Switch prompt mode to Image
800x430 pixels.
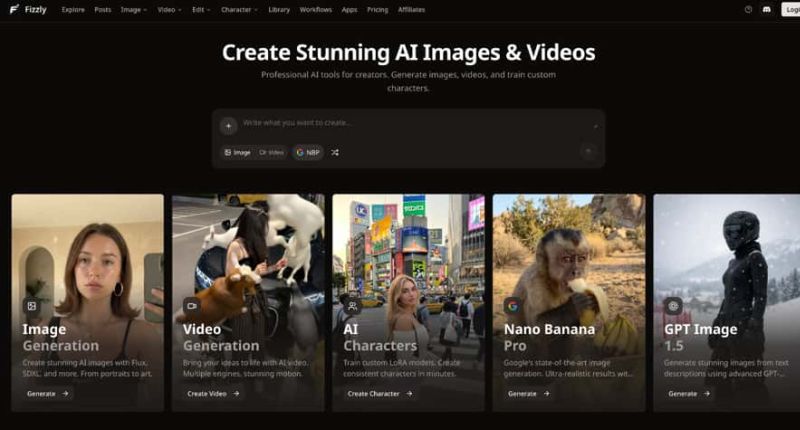(238, 152)
